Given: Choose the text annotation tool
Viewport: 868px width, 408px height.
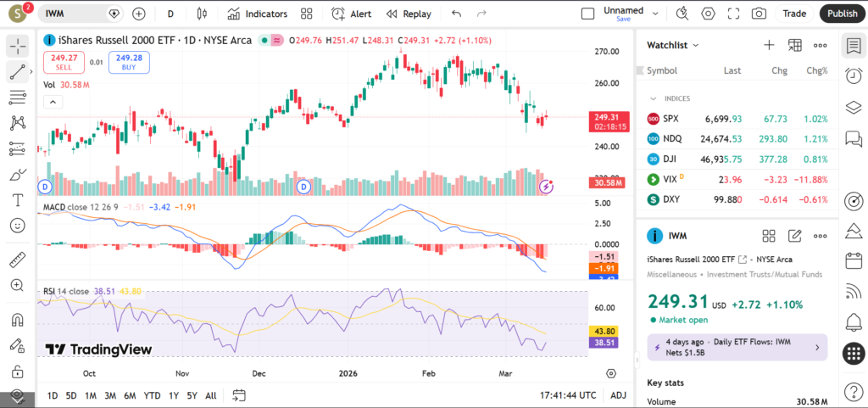Looking at the screenshot, I should pos(17,200).
